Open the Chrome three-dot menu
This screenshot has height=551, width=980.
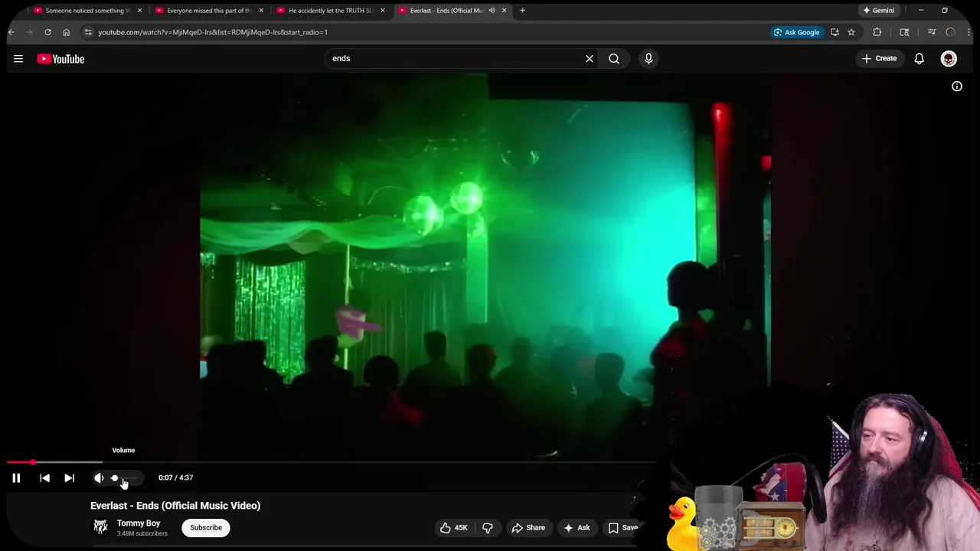969,32
